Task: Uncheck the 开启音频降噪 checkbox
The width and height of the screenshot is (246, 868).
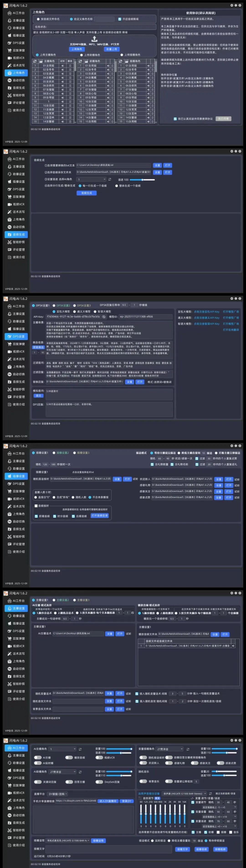Action: pyautogui.click(x=120, y=19)
